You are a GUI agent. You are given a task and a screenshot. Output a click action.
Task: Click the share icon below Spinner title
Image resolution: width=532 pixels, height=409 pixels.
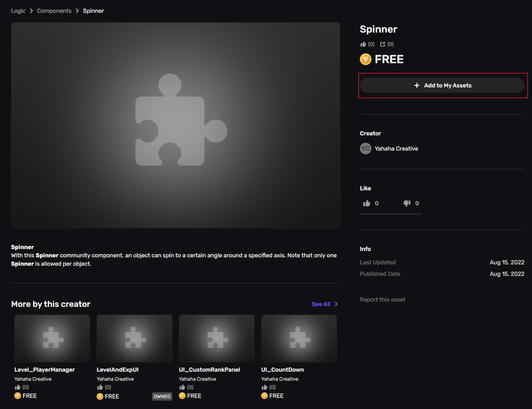(383, 44)
